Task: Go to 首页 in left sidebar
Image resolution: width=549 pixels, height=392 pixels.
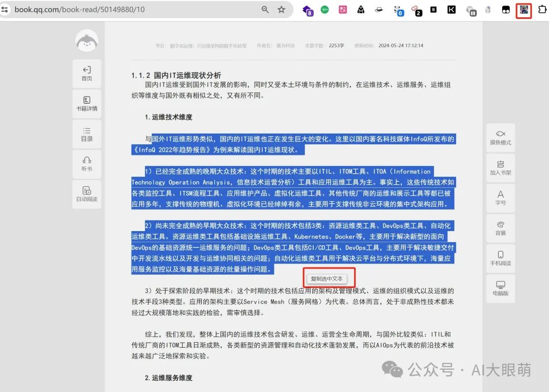Action: 87,74
